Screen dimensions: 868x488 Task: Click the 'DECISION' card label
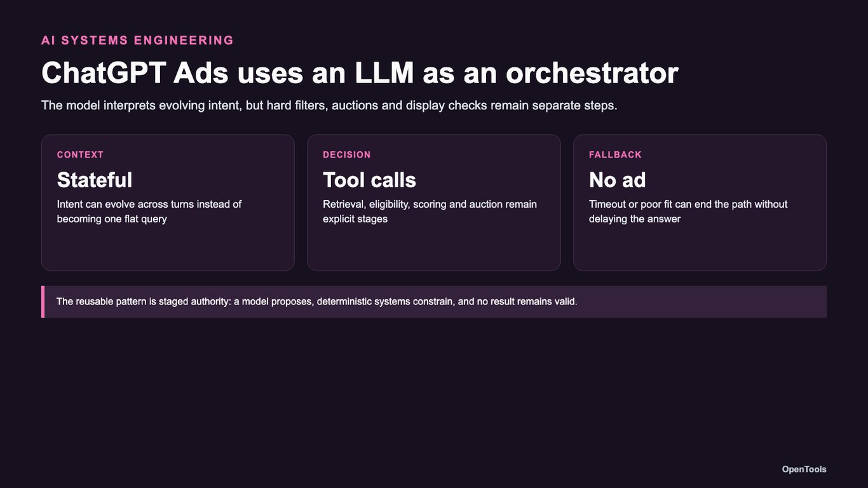click(347, 154)
